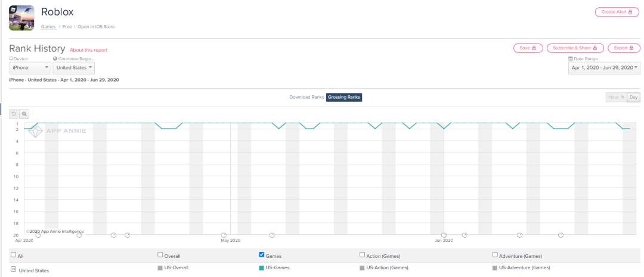The width and height of the screenshot is (644, 277).
Task: Open the United States country dropdown
Action: (x=75, y=68)
